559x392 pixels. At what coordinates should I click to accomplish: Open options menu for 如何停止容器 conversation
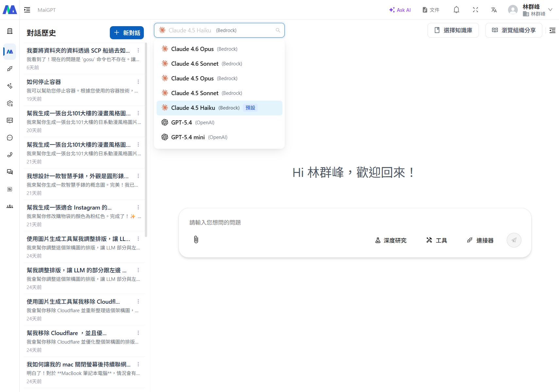click(138, 81)
